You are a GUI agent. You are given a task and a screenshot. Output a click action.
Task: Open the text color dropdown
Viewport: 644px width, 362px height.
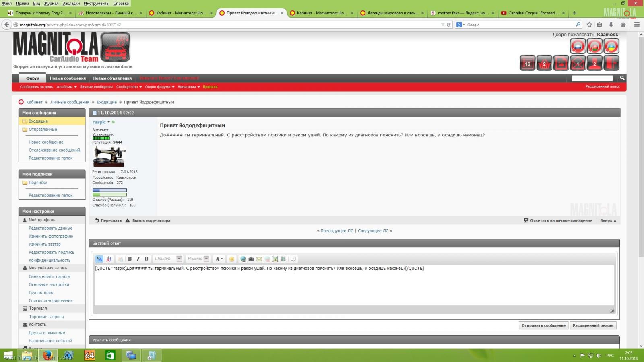click(x=219, y=259)
